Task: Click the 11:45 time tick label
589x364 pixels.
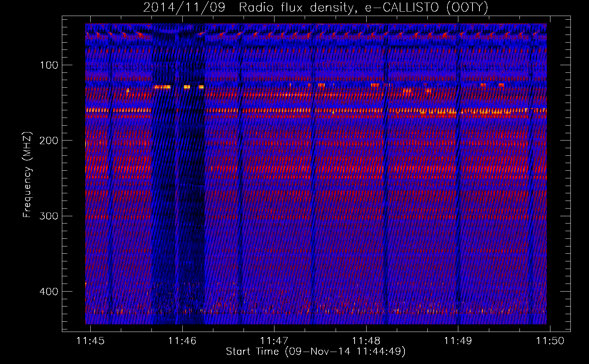Action: pos(90,341)
